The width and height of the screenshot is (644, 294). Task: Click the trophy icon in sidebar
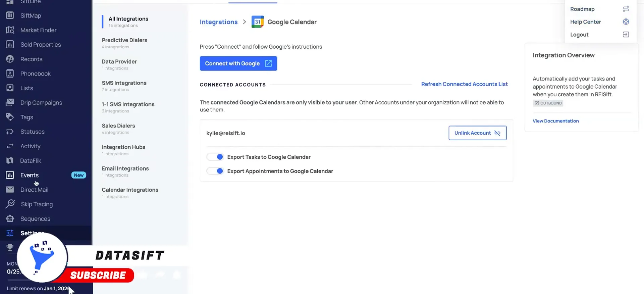(x=10, y=247)
